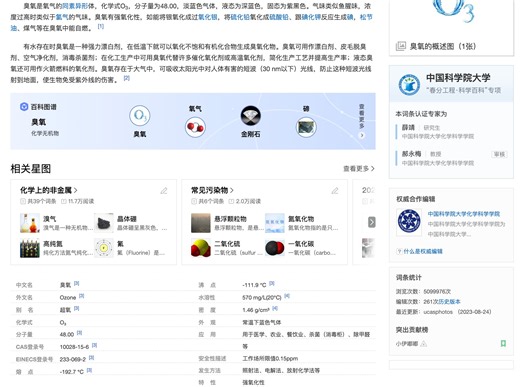Click the 百科图谱 logo icon
The height and width of the screenshot is (387, 520).
click(x=24, y=107)
